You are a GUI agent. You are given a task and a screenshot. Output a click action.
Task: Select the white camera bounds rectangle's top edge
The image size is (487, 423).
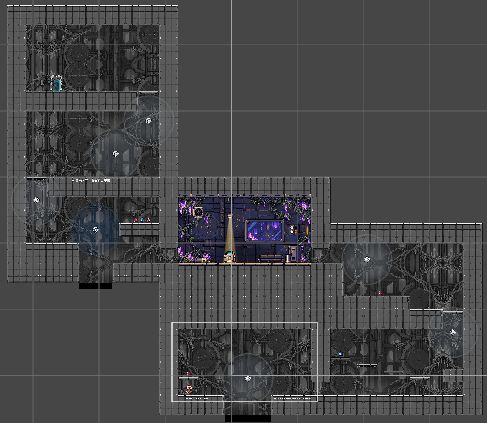point(244,323)
